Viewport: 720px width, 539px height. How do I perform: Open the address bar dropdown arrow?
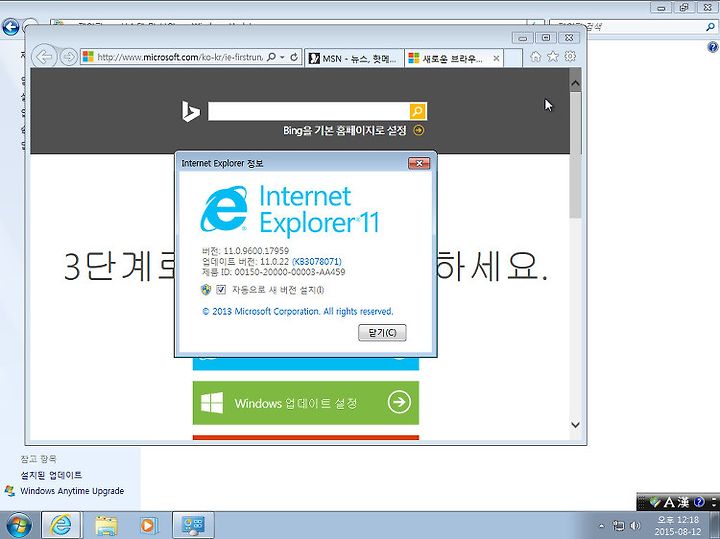pos(282,57)
